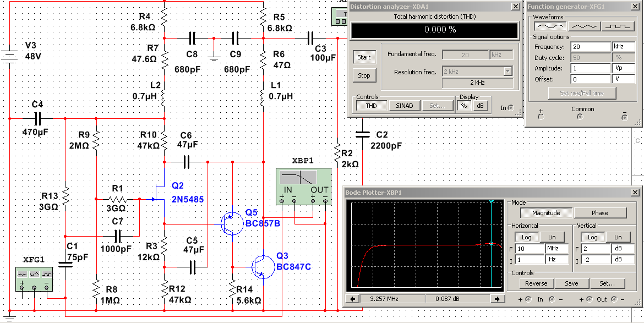Select capacitor C8 680pF symbol
This screenshot has width=644, height=323.
pyautogui.click(x=192, y=38)
